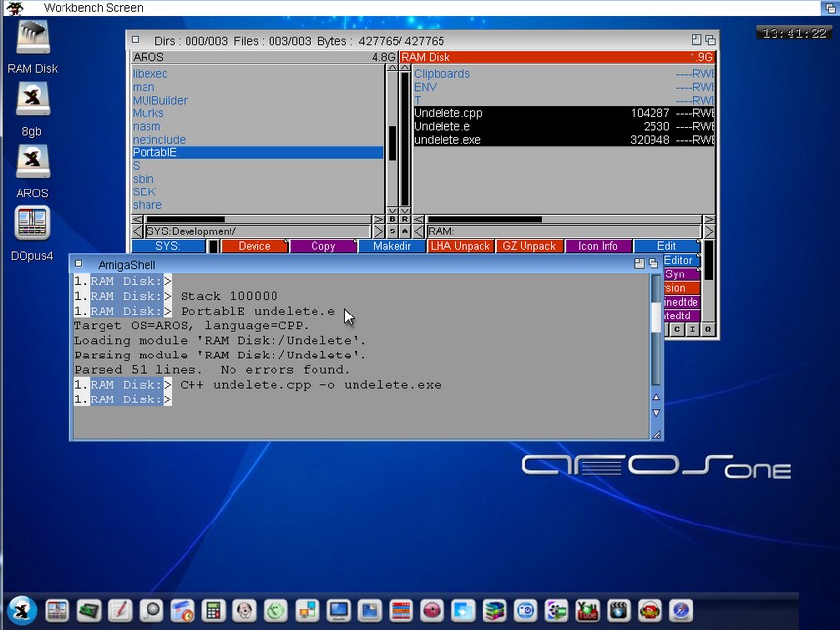Open the magnifier search dock icon
The width and height of the screenshot is (840, 630).
click(150, 610)
